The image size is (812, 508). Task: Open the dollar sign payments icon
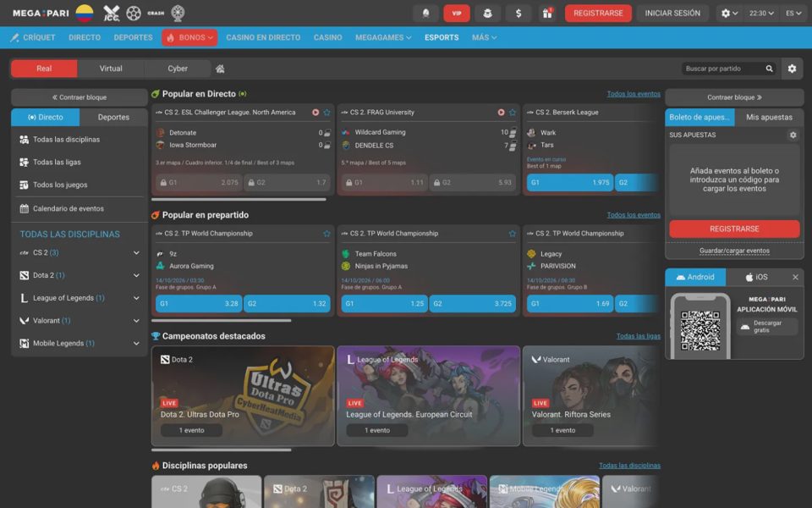click(518, 13)
